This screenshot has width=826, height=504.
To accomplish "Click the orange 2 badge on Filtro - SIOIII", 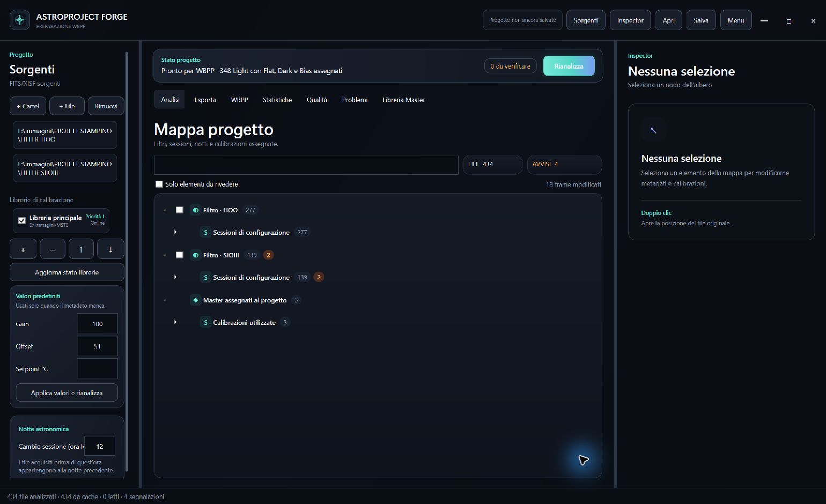I will [269, 255].
